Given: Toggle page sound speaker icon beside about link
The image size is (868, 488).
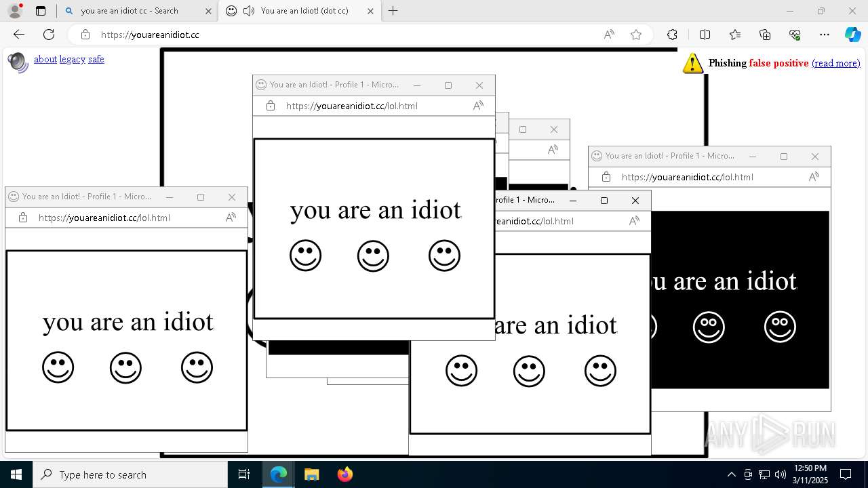Looking at the screenshot, I should tap(18, 62).
